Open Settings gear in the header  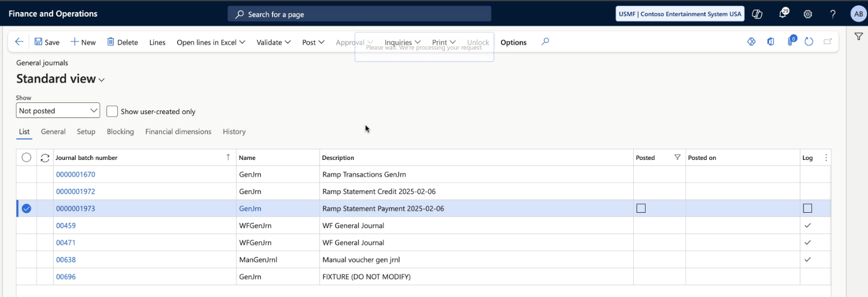(x=808, y=14)
